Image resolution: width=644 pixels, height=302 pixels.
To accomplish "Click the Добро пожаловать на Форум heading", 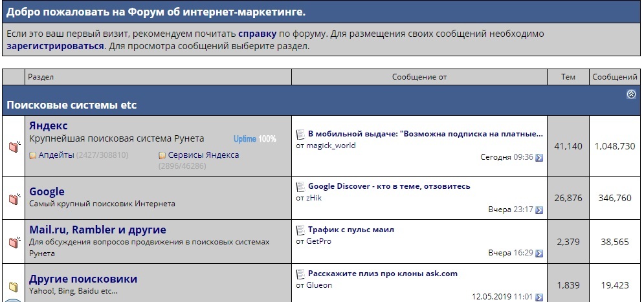I will (156, 12).
